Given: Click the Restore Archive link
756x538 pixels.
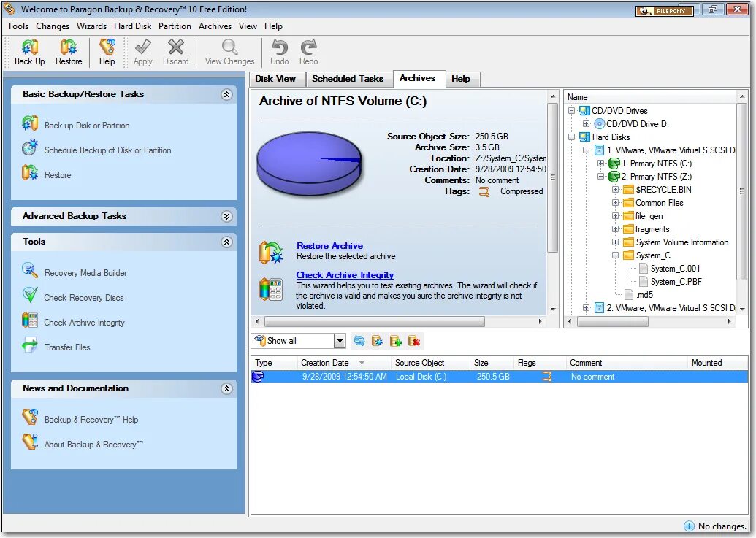Looking at the screenshot, I should click(x=329, y=245).
